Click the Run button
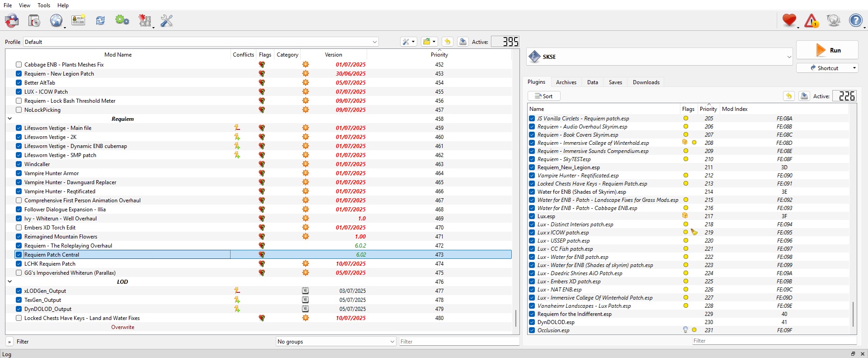This screenshot has width=868, height=358. (827, 50)
